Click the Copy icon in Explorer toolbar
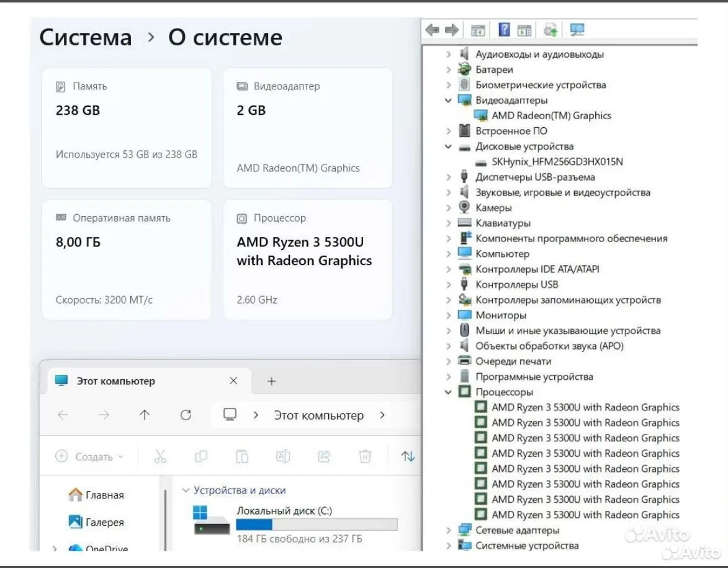728x568 pixels. 201,456
